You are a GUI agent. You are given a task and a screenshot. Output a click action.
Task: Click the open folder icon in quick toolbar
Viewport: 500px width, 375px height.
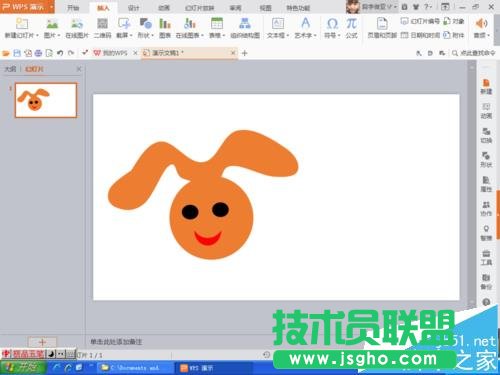6,53
